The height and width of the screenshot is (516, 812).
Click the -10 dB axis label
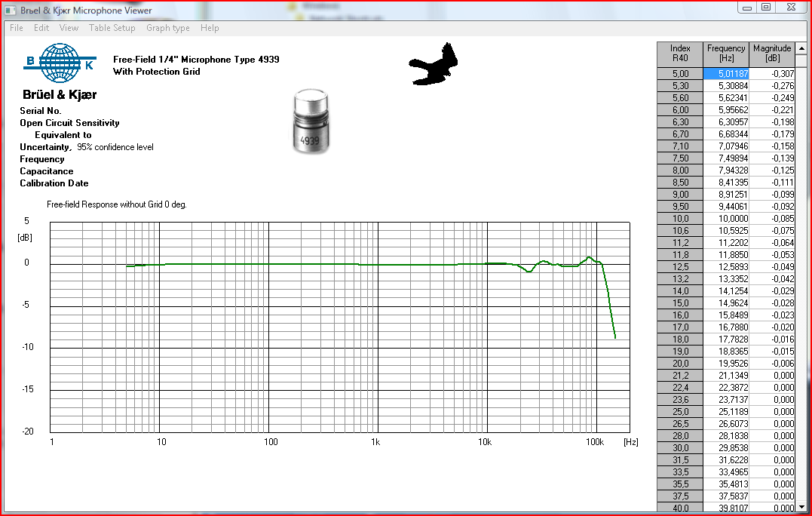coord(27,347)
